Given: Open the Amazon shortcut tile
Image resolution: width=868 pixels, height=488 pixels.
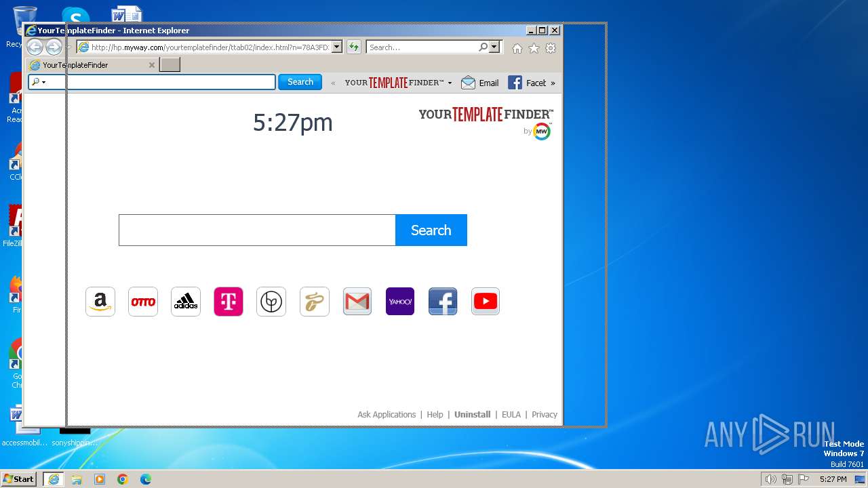Looking at the screenshot, I should 100,302.
